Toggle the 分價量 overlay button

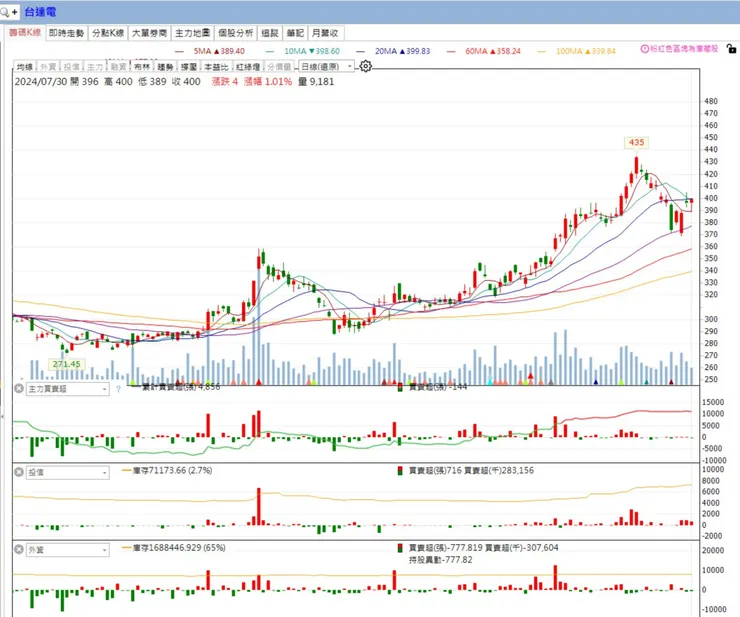[x=279, y=67]
